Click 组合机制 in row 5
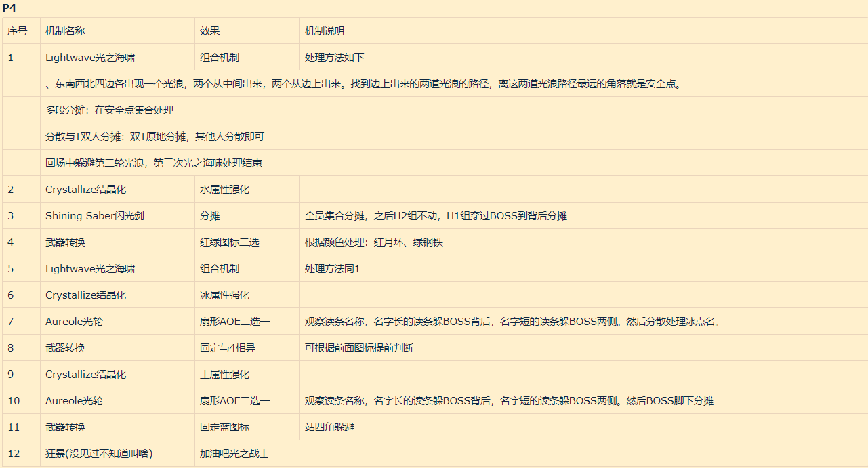868x468 pixels. click(220, 269)
